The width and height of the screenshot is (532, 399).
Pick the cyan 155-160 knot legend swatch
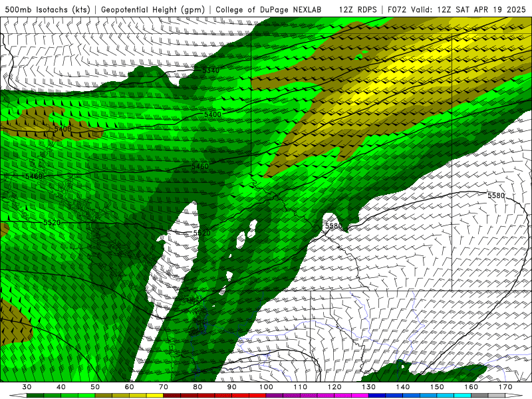pos(463,396)
